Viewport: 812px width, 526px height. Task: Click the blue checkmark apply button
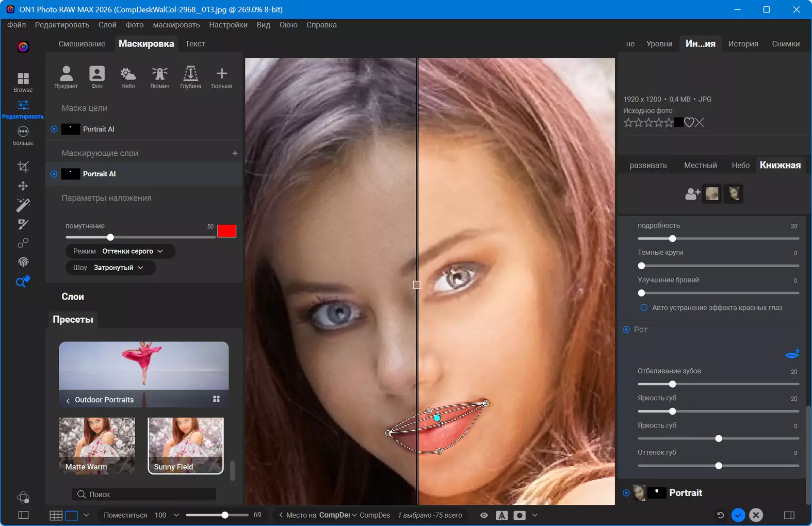pos(738,515)
